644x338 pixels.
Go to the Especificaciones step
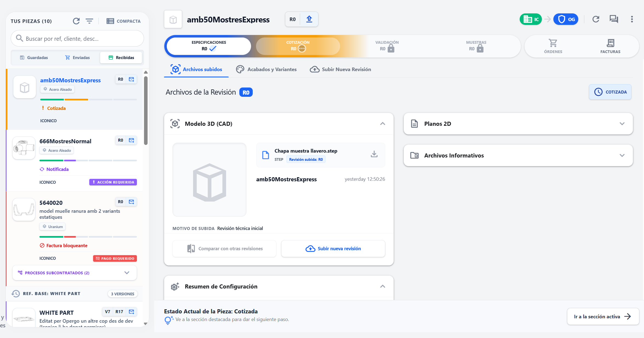[209, 46]
